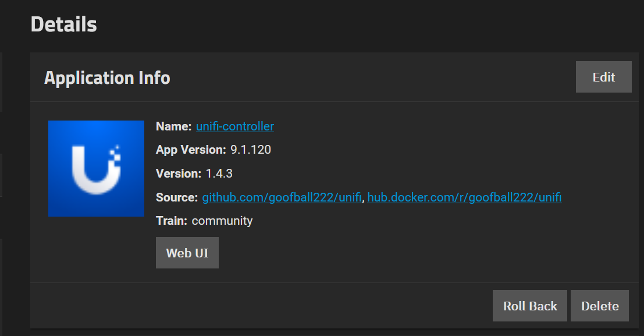The image size is (644, 336).
Task: Open the hub.docker.com/r/goofball222/unifi link
Action: coord(464,197)
